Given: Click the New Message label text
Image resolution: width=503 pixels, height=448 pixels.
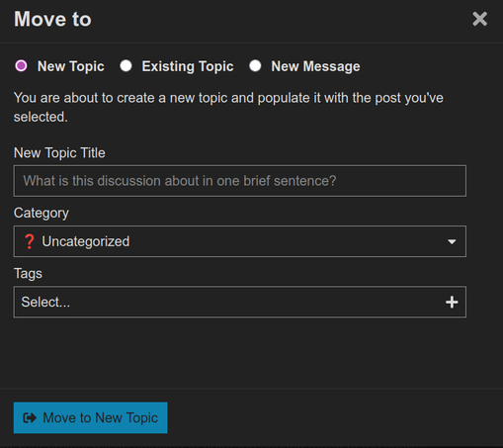Looking at the screenshot, I should [x=315, y=66].
